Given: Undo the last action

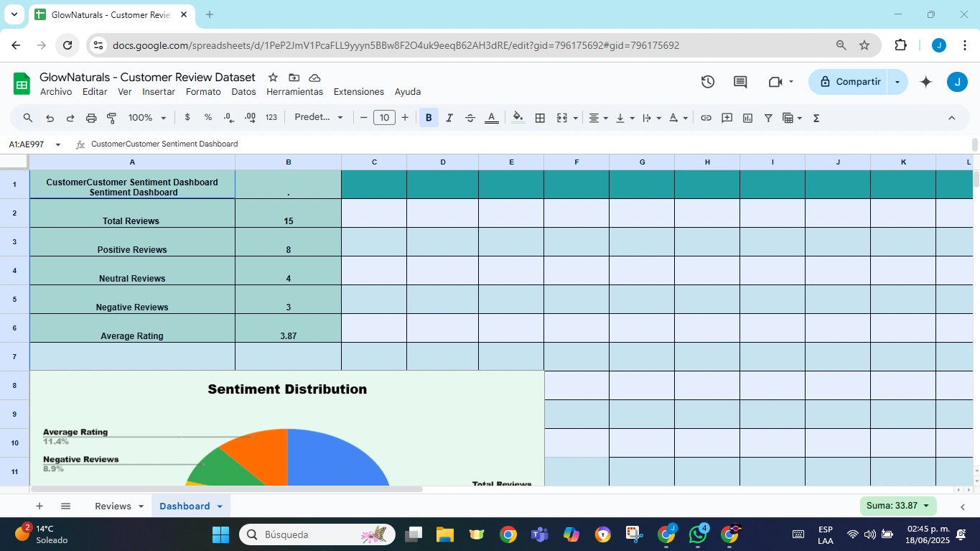Looking at the screenshot, I should point(50,118).
